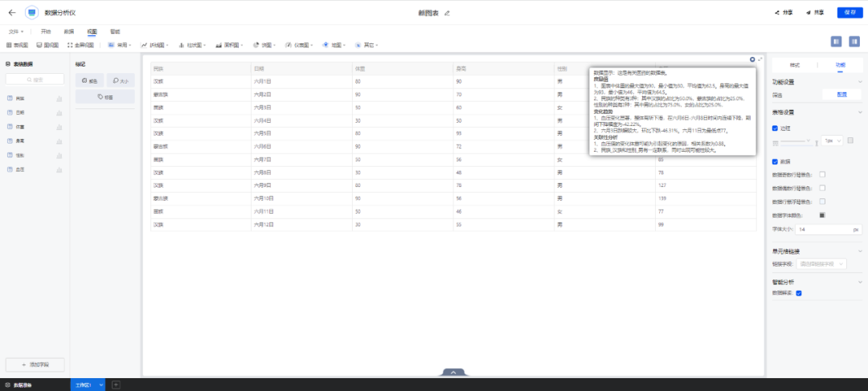Open the 面积图 area chart dropdown

pos(230,45)
